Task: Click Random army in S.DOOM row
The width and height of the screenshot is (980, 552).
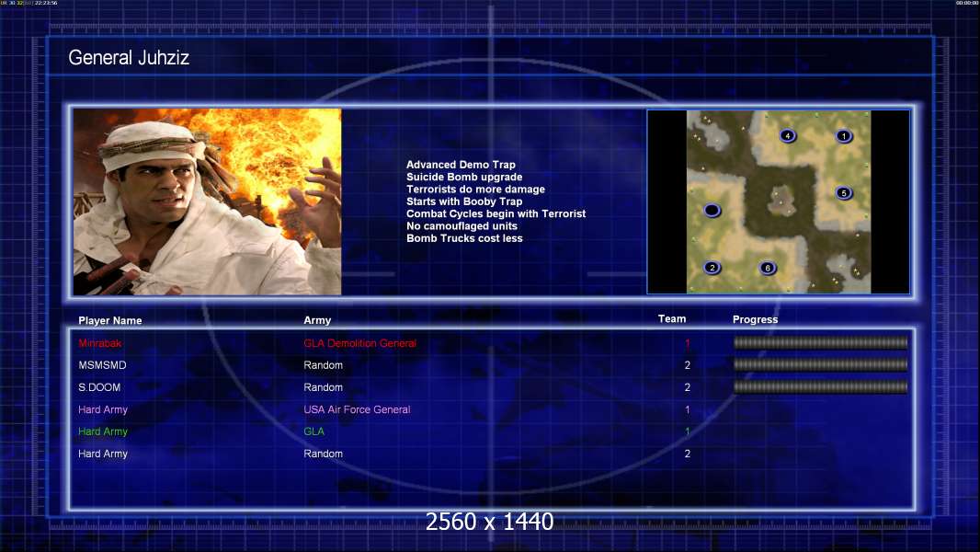Action: 323,387
